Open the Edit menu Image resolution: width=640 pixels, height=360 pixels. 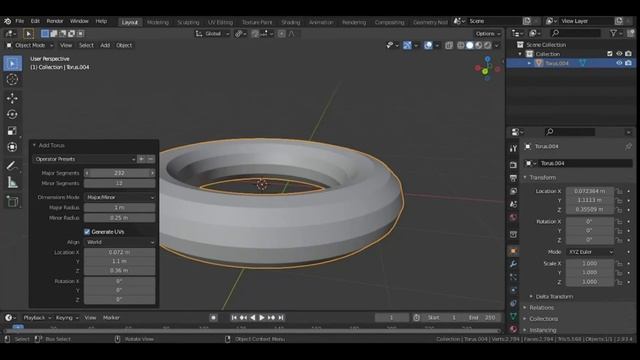(36, 21)
